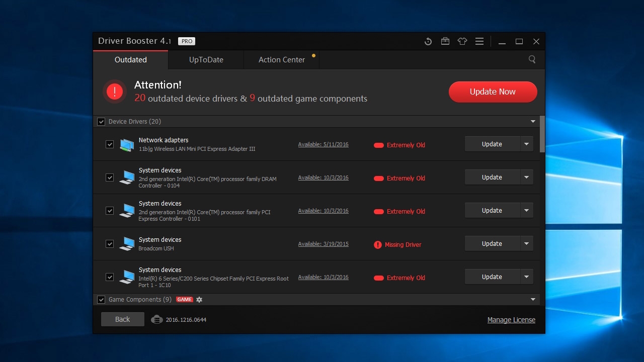Screen dimensions: 644x362
Task: Click the cloud database version icon
Action: pos(157,320)
